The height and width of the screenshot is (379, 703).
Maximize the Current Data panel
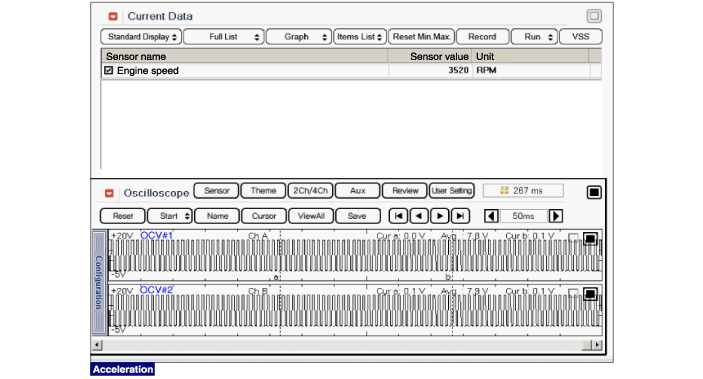594,16
